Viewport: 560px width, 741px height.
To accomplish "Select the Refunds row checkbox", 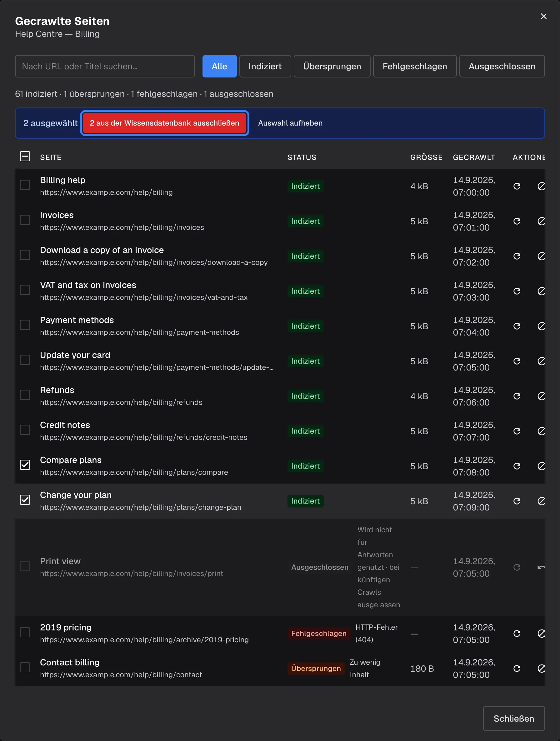I will pyautogui.click(x=25, y=395).
